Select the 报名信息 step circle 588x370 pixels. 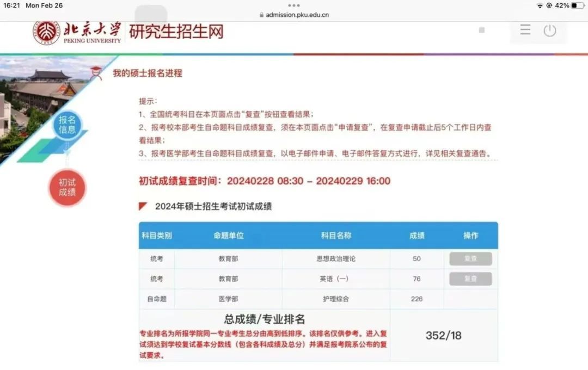[67, 125]
